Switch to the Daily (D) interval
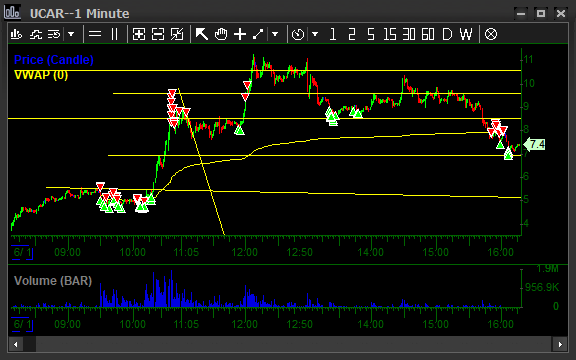This screenshot has height=360, width=576. (x=447, y=35)
